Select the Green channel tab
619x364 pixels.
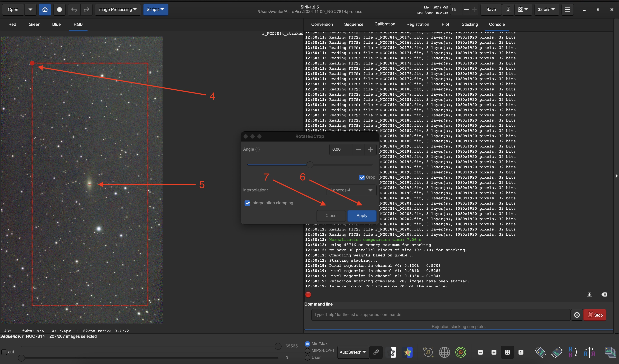[34, 24]
